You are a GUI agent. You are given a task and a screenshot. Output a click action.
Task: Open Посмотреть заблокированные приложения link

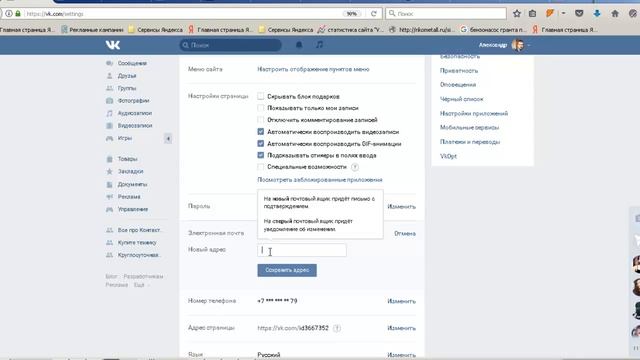click(x=320, y=180)
